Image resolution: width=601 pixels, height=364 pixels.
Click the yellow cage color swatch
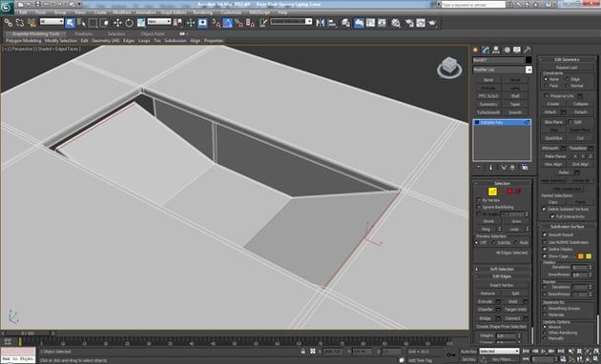(x=589, y=256)
